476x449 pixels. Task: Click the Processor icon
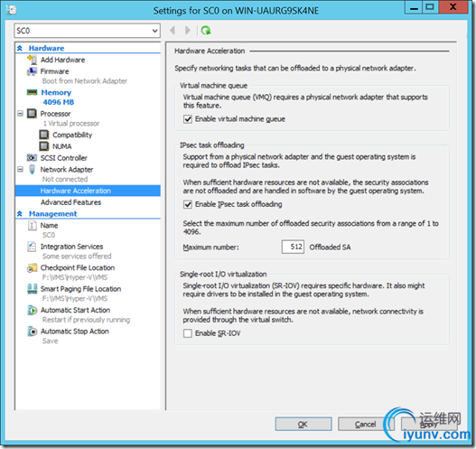coord(32,114)
